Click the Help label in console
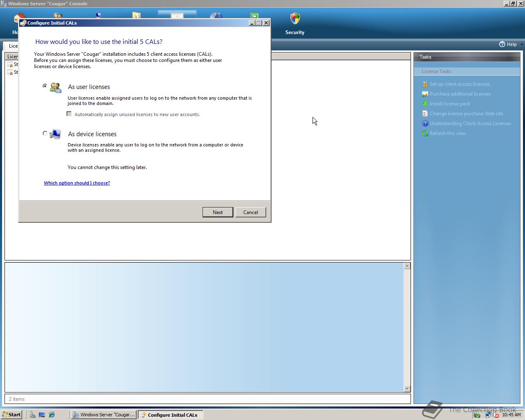Viewport: 525px width, 420px height. [x=511, y=44]
